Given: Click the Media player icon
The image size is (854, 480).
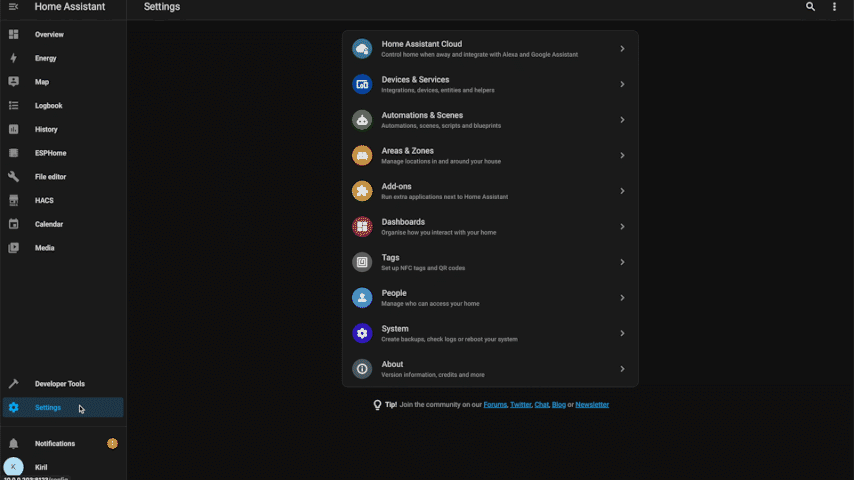Looking at the screenshot, I should tap(14, 247).
